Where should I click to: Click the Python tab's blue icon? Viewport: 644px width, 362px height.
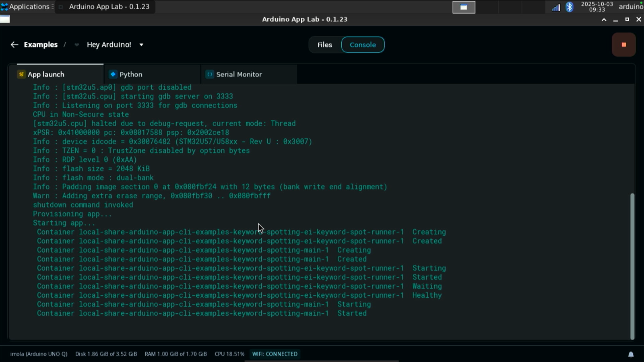(x=113, y=74)
